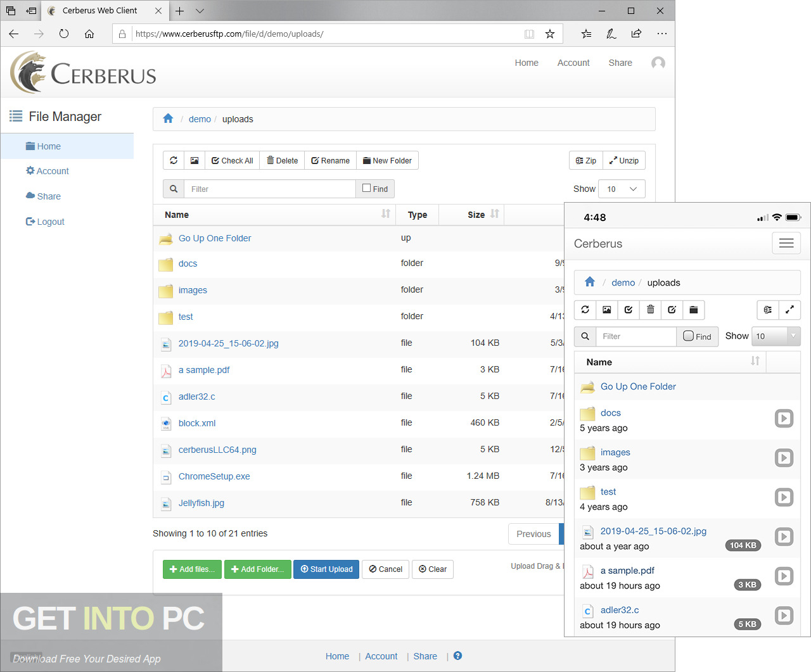
Task: Open the demo breadcrumb link on the desktop page
Action: 200,119
